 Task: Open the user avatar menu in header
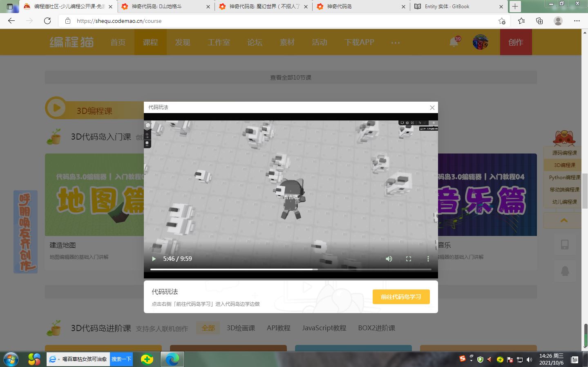[481, 42]
